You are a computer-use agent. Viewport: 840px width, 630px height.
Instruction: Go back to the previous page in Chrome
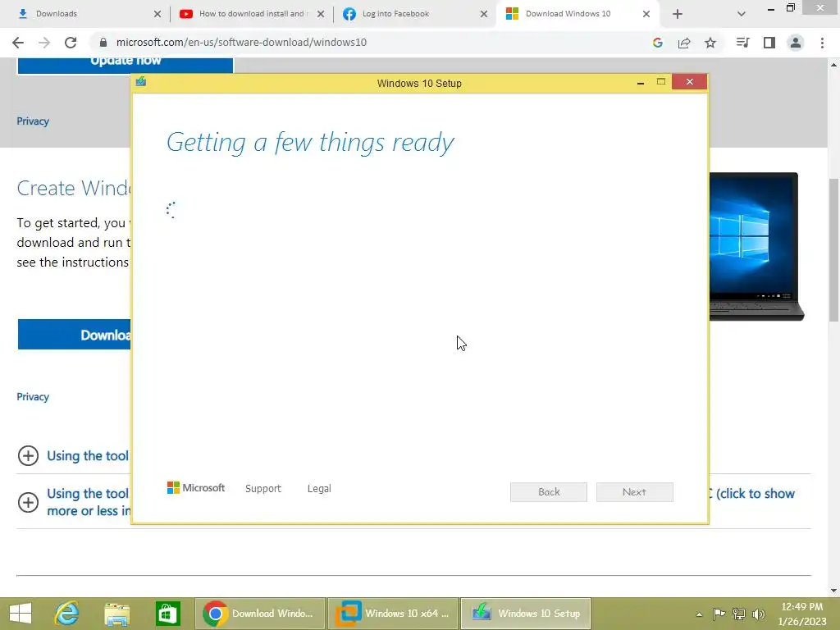click(x=18, y=43)
